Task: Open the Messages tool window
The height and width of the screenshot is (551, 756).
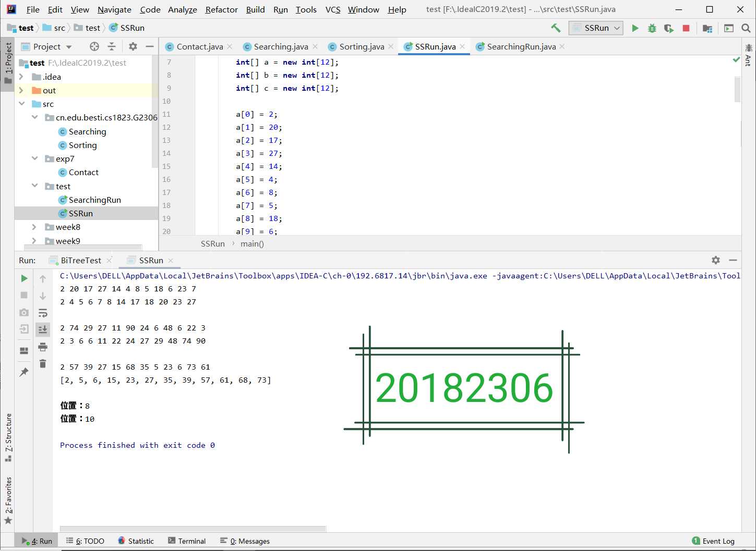Action: pyautogui.click(x=245, y=541)
